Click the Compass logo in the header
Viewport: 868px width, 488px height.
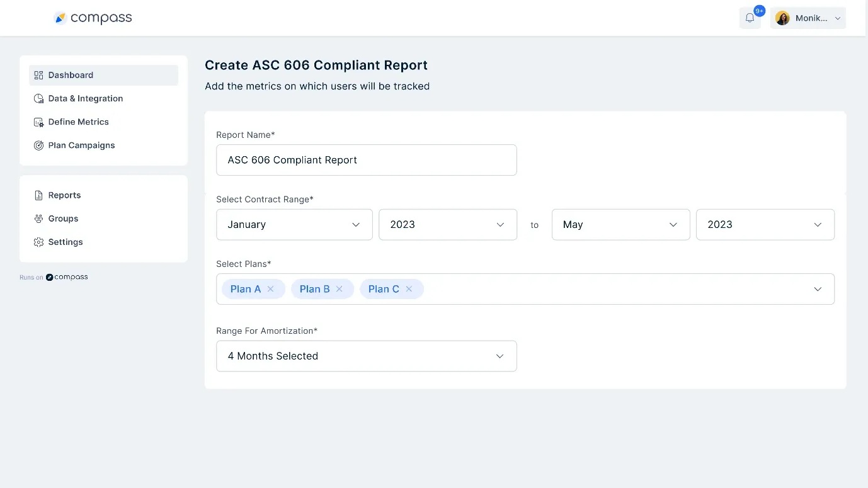[93, 18]
